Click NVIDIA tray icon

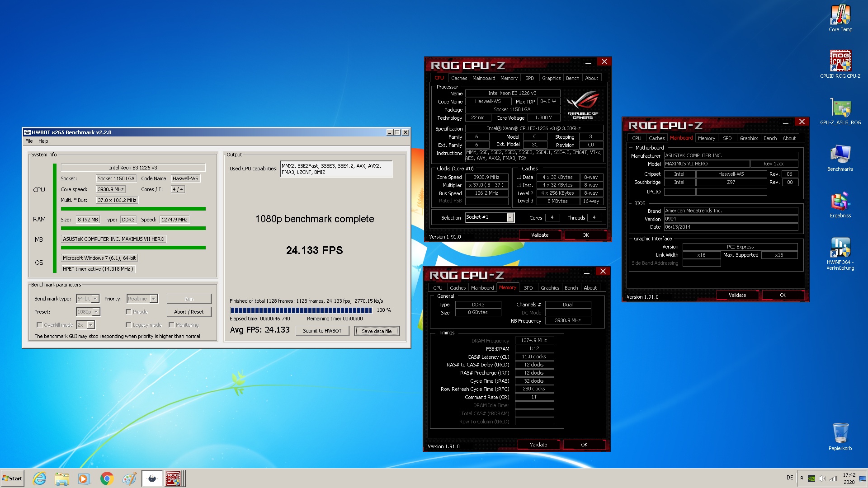(x=811, y=479)
